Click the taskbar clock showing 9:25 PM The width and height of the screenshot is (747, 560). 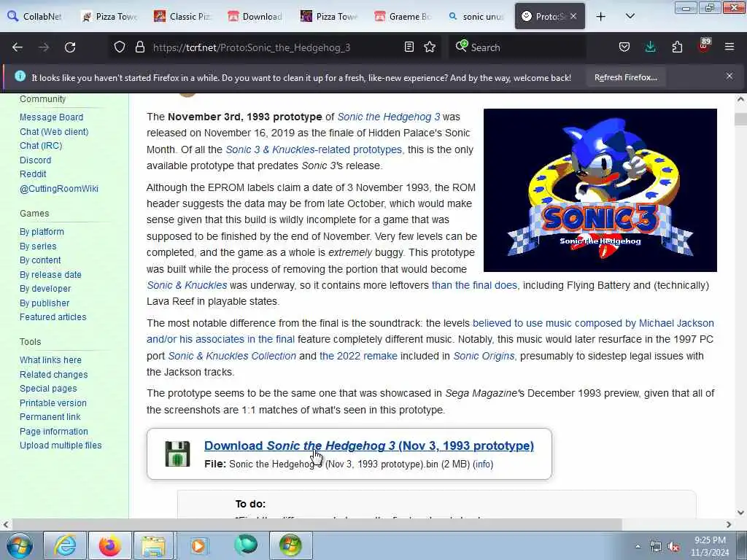pos(710,546)
